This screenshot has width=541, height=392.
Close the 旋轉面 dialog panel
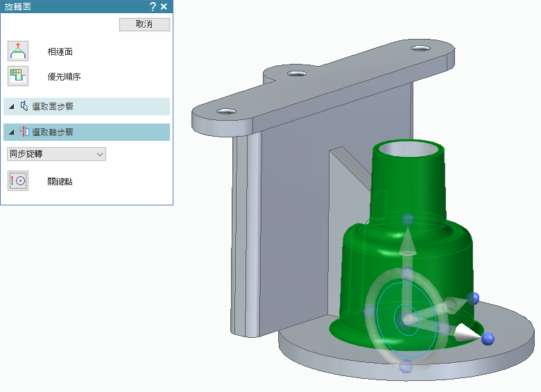[164, 6]
